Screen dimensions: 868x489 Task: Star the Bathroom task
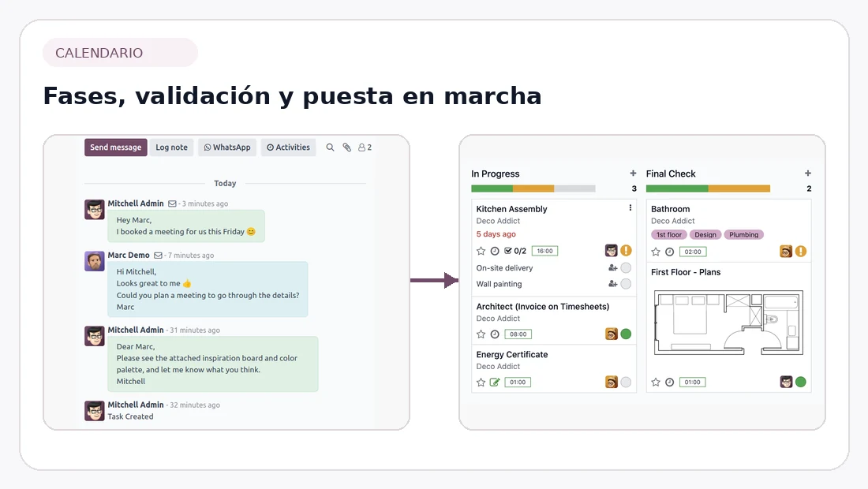[x=656, y=252]
